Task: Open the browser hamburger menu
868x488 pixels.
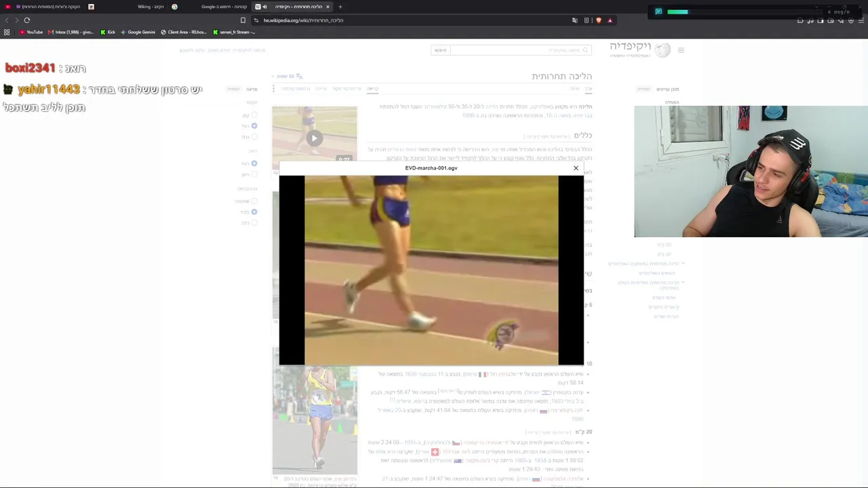Action: 861,20
